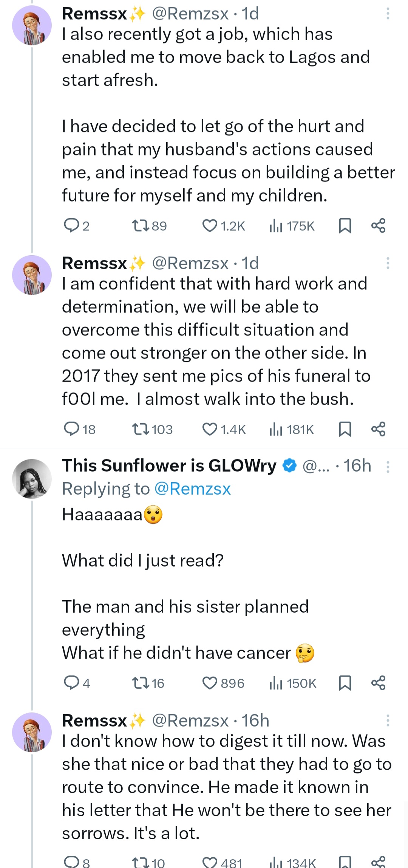Open the @Remzsx link in 'Replying to'
408x868 pixels.
(x=192, y=489)
